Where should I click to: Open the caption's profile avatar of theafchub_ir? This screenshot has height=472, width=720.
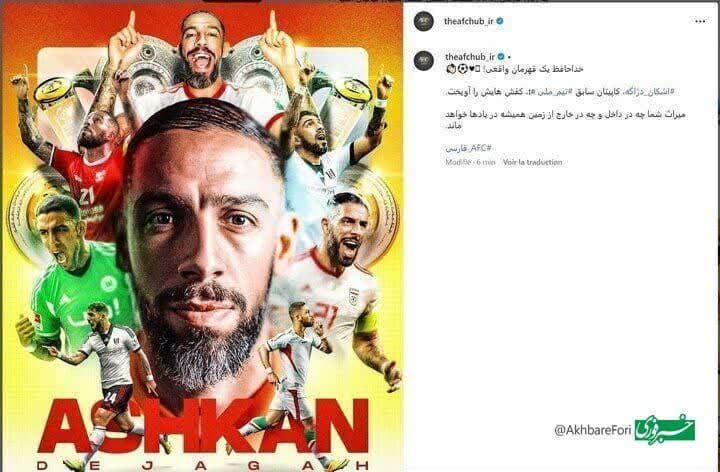coord(423,61)
